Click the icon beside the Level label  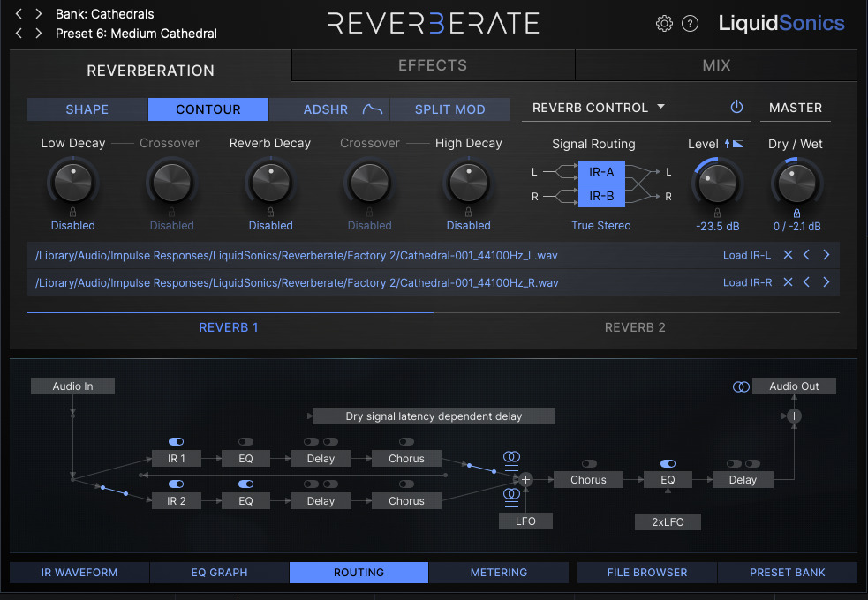click(734, 144)
